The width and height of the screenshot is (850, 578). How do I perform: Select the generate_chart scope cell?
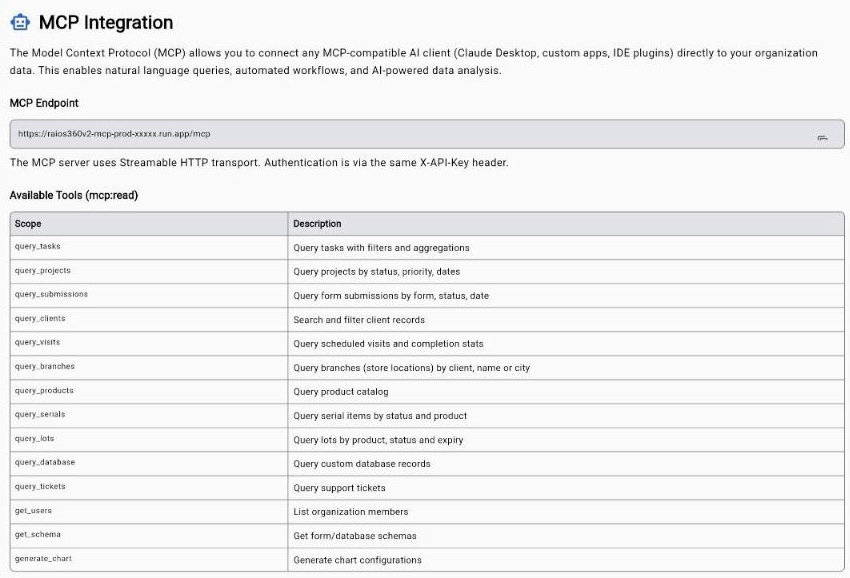[149, 559]
